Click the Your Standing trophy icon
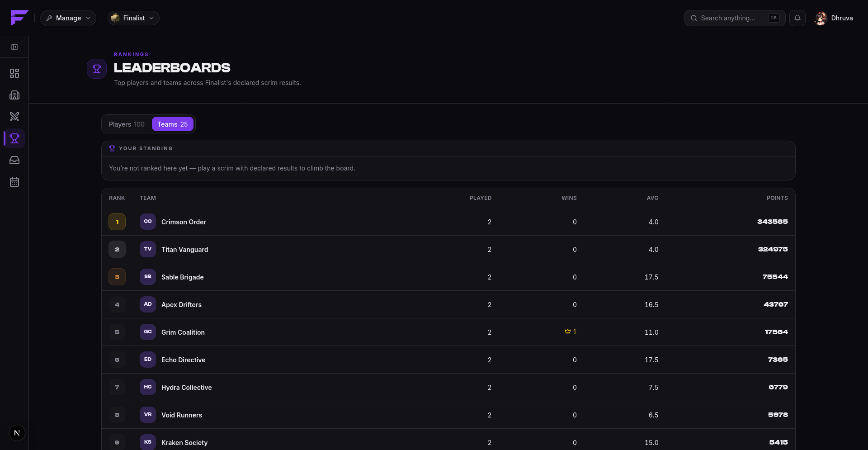 [x=112, y=148]
